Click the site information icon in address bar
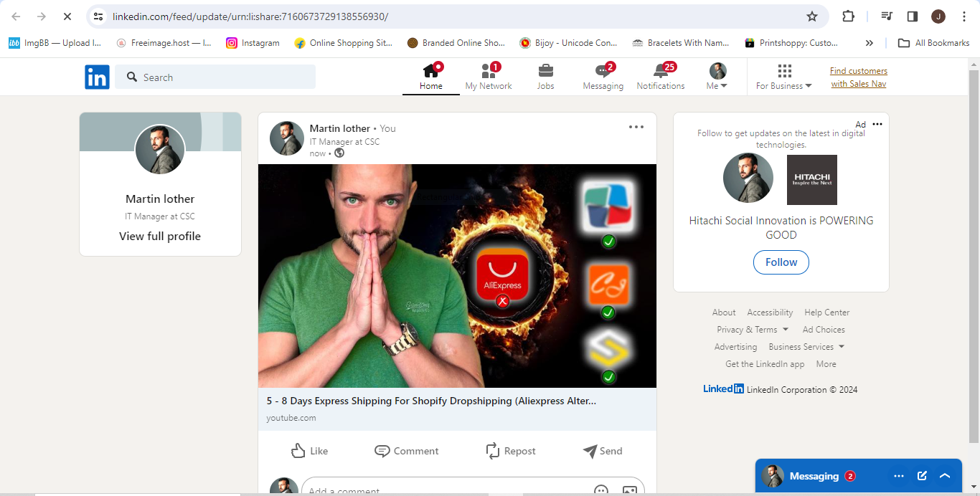 point(99,16)
